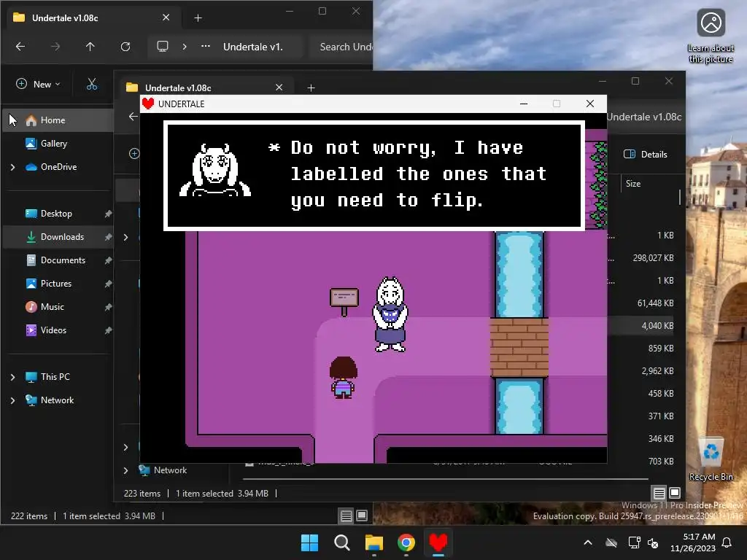Click Back arrow in front Explorer window

(133, 117)
